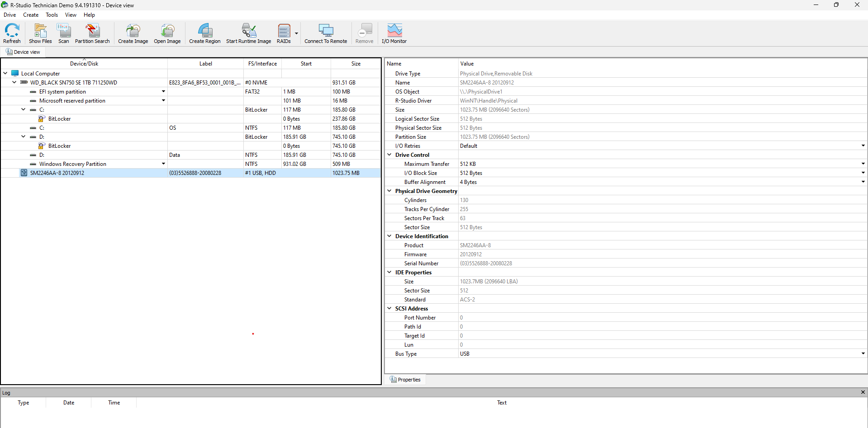Collapse the Local Computer tree node
The height and width of the screenshot is (428, 868).
coord(5,73)
